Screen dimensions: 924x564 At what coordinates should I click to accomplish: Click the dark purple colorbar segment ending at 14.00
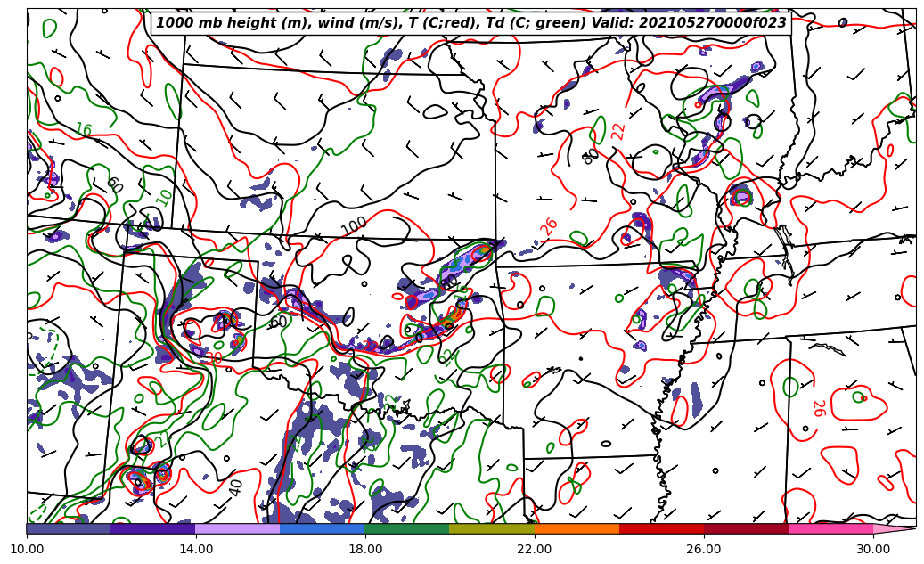153,528
